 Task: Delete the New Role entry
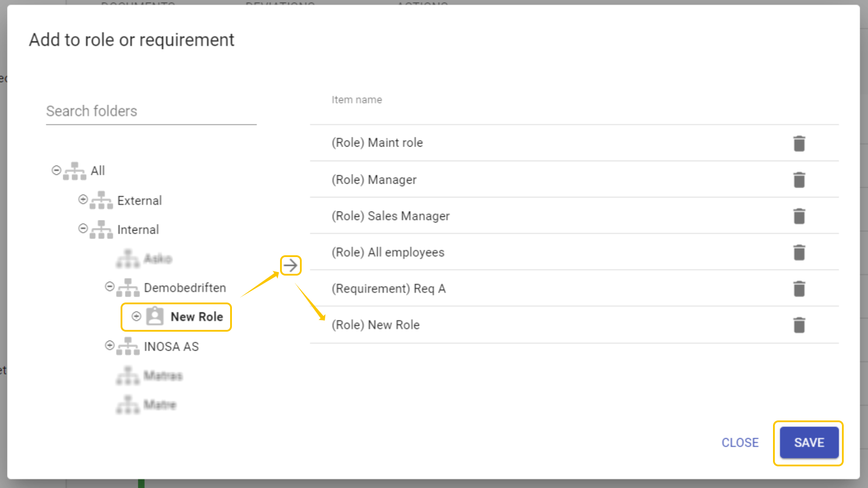tap(799, 325)
